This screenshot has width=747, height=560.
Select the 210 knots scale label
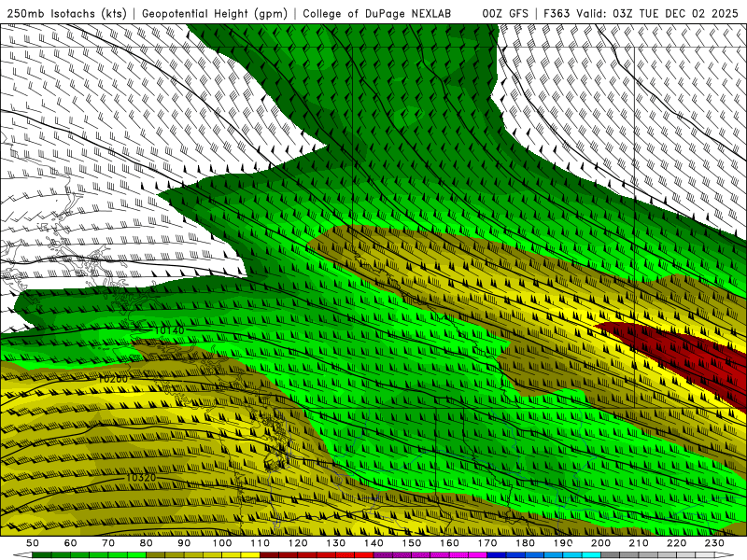[x=639, y=543]
